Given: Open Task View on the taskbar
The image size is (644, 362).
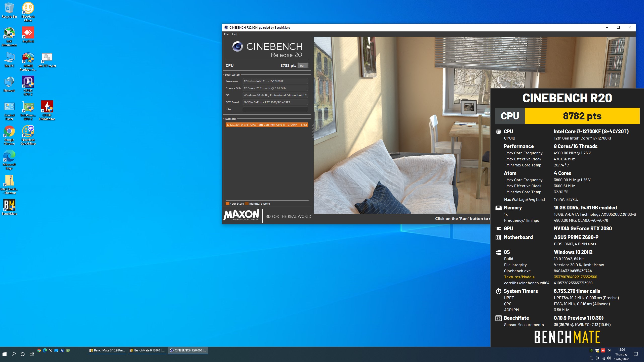Looking at the screenshot, I should 32,354.
